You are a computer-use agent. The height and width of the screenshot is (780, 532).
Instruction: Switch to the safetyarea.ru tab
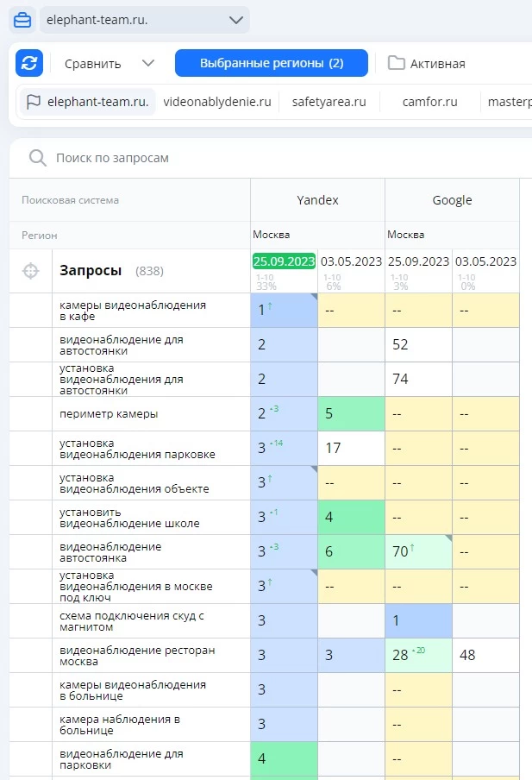[x=329, y=102]
